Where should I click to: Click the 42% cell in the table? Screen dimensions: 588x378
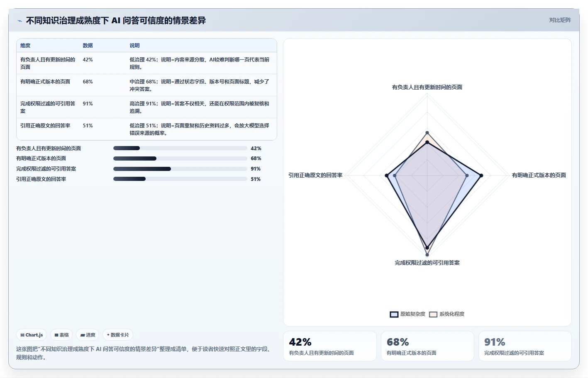point(88,60)
